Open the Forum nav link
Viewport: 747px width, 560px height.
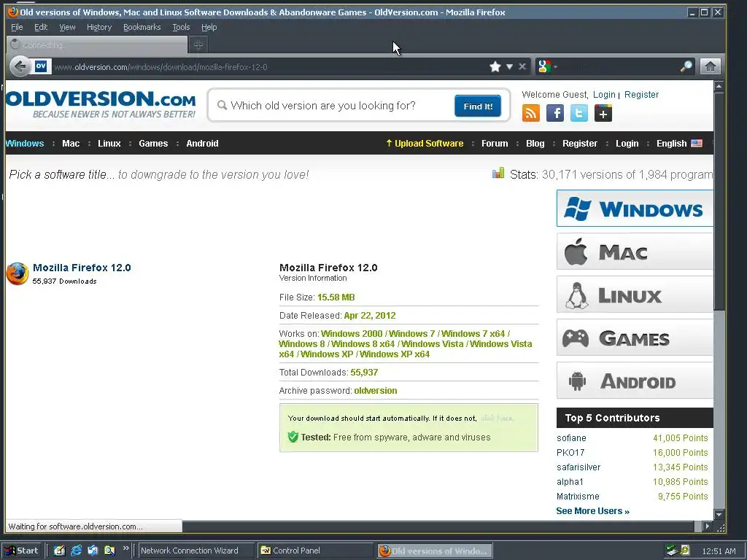[x=495, y=144]
